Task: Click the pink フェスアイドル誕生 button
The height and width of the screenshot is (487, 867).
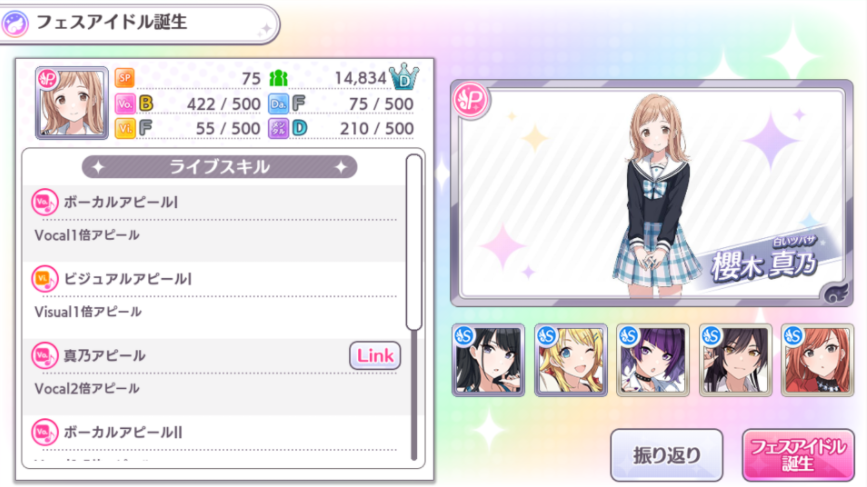Action: point(798,455)
